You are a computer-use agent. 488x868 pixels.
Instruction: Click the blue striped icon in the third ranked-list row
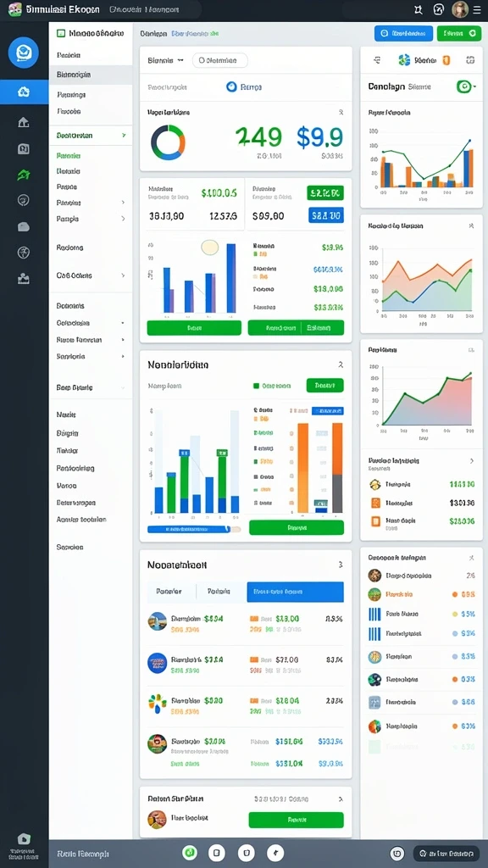[x=374, y=614]
